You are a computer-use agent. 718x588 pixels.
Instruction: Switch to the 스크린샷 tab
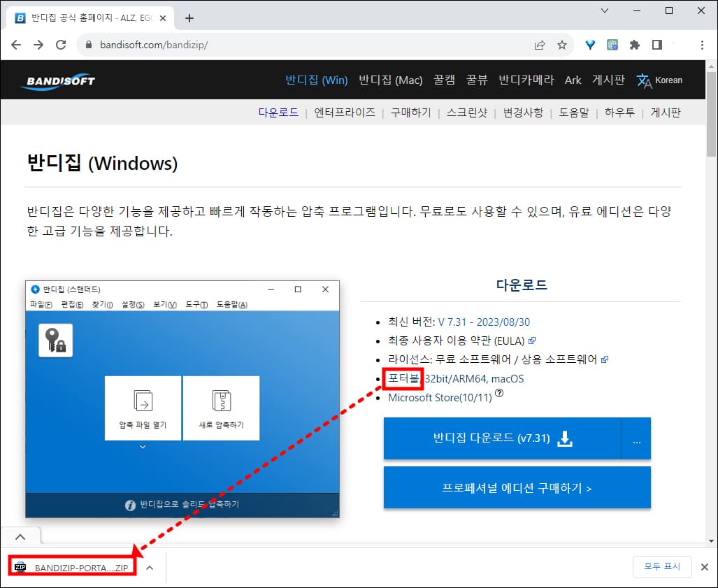[x=466, y=112]
